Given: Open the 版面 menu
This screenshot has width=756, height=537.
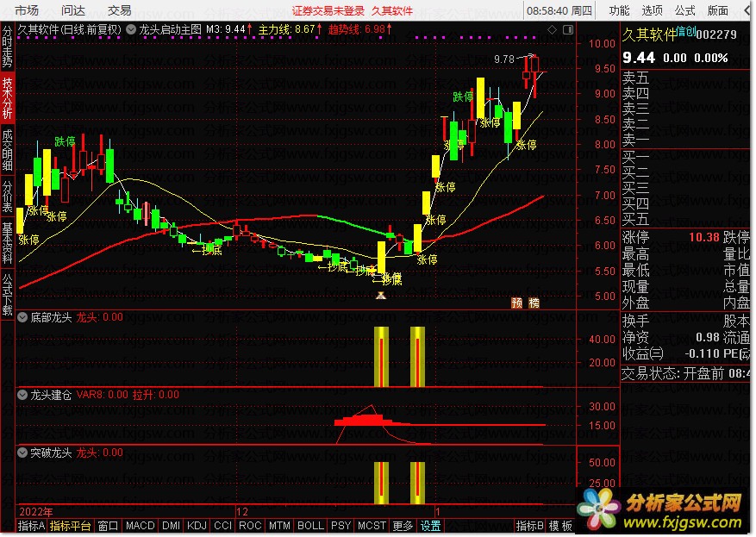Looking at the screenshot, I should pos(717,10).
